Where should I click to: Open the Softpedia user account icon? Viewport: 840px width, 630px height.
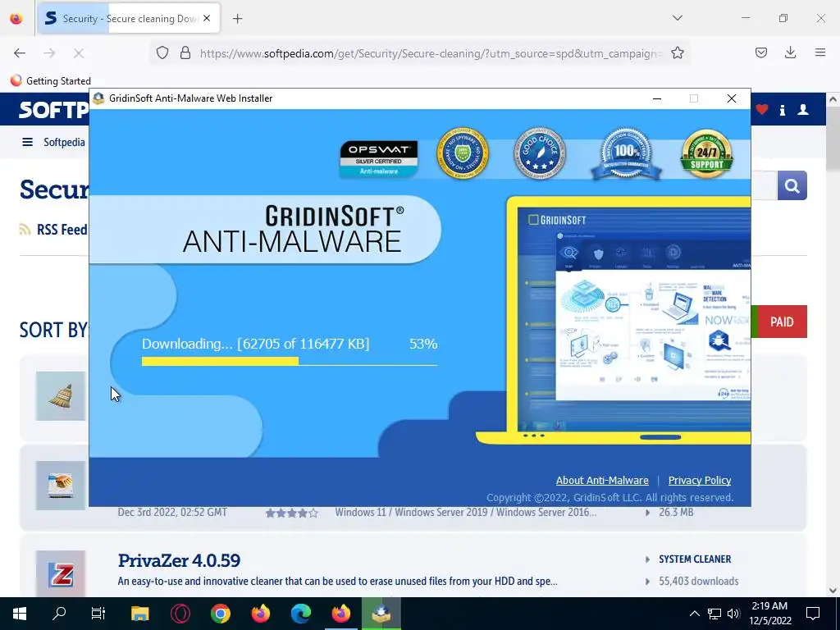click(x=803, y=110)
